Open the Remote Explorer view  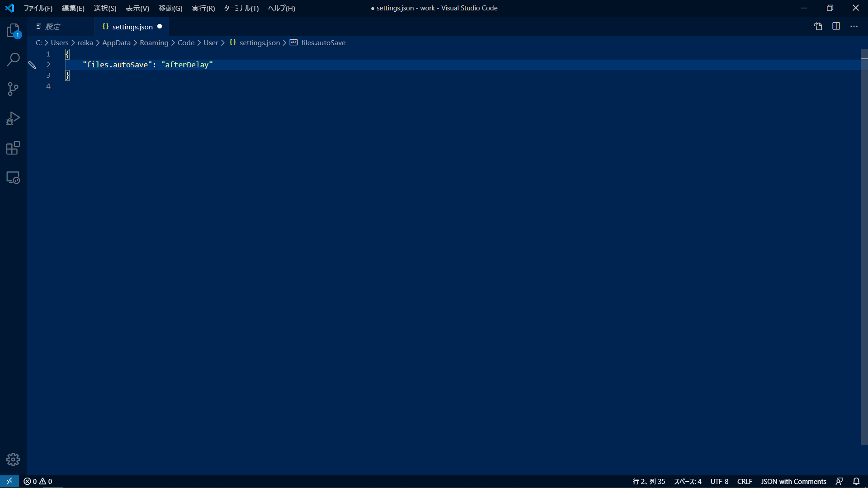[x=13, y=178]
